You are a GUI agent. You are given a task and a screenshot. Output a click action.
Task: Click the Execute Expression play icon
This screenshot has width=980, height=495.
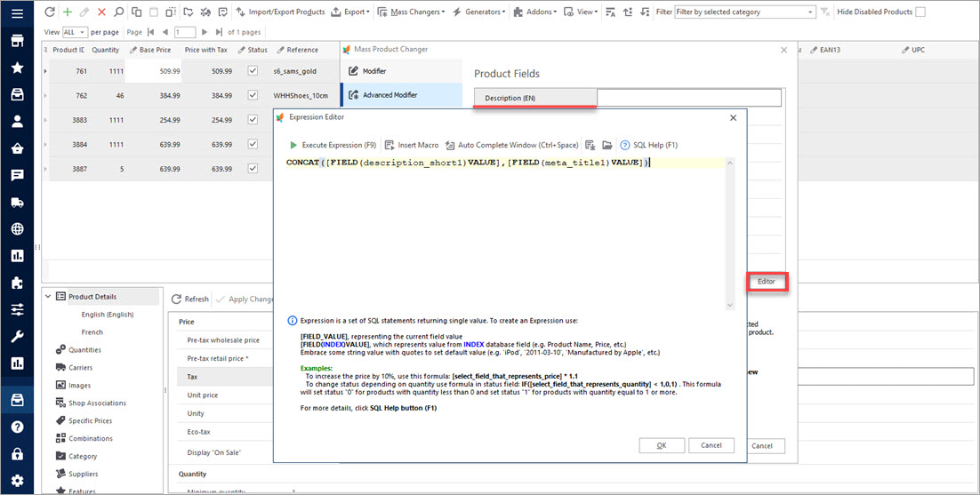click(293, 145)
